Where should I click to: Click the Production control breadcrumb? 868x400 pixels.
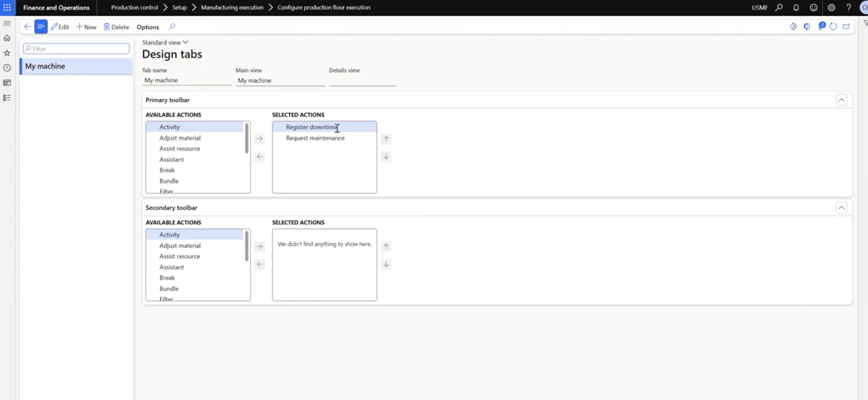click(135, 7)
